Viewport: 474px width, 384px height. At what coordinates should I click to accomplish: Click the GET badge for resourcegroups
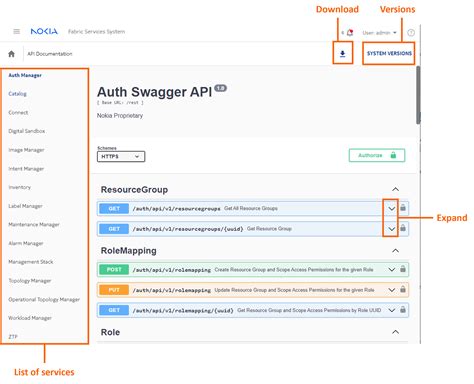114,209
